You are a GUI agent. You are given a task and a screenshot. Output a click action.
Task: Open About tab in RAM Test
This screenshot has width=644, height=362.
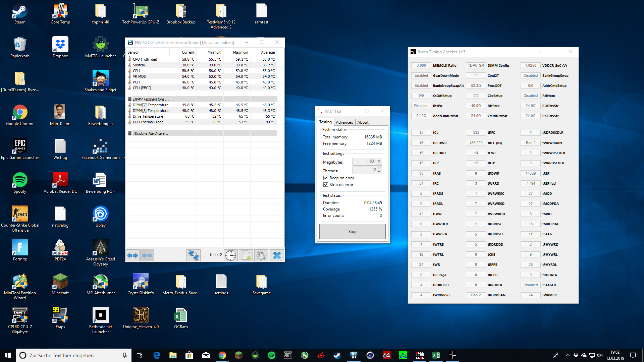363,122
